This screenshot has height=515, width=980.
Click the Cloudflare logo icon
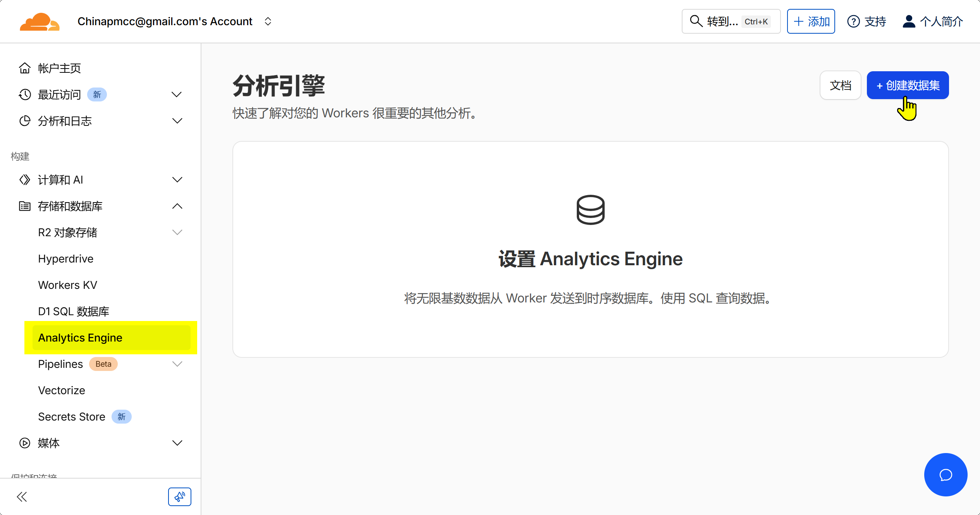point(40,22)
